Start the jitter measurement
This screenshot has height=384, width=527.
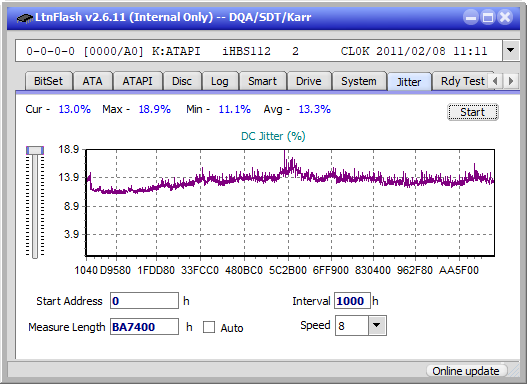pyautogui.click(x=473, y=112)
